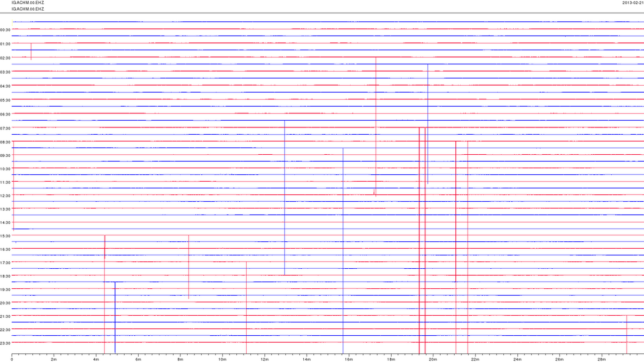Click the 10m axis tick label
The width and height of the screenshot is (644, 362).
pos(222,359)
